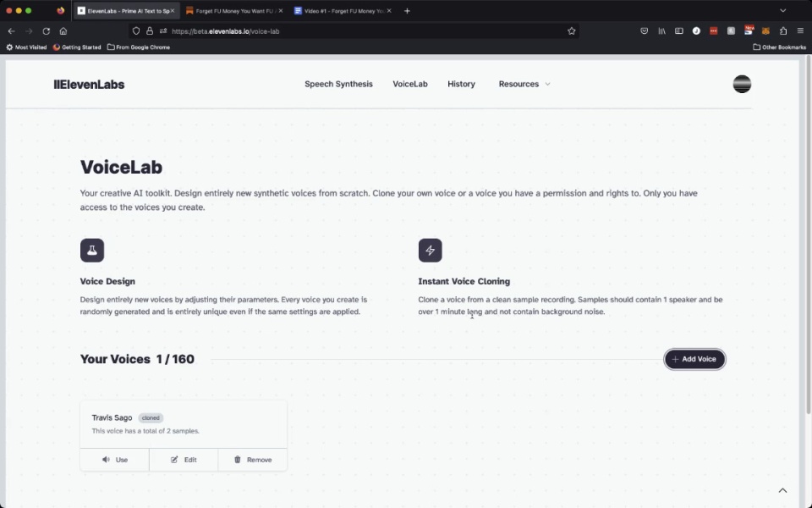Use the Travis Sago voice
The image size is (812, 508).
[114, 460]
